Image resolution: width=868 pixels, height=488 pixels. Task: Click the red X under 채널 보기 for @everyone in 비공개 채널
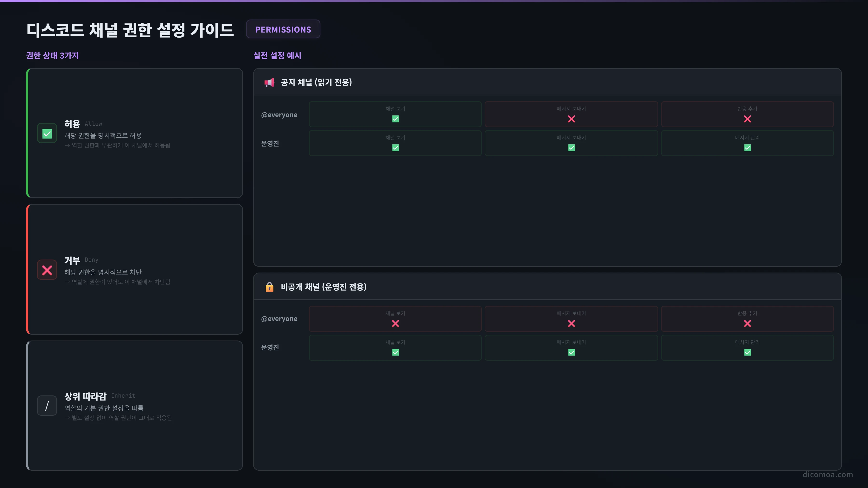tap(395, 324)
